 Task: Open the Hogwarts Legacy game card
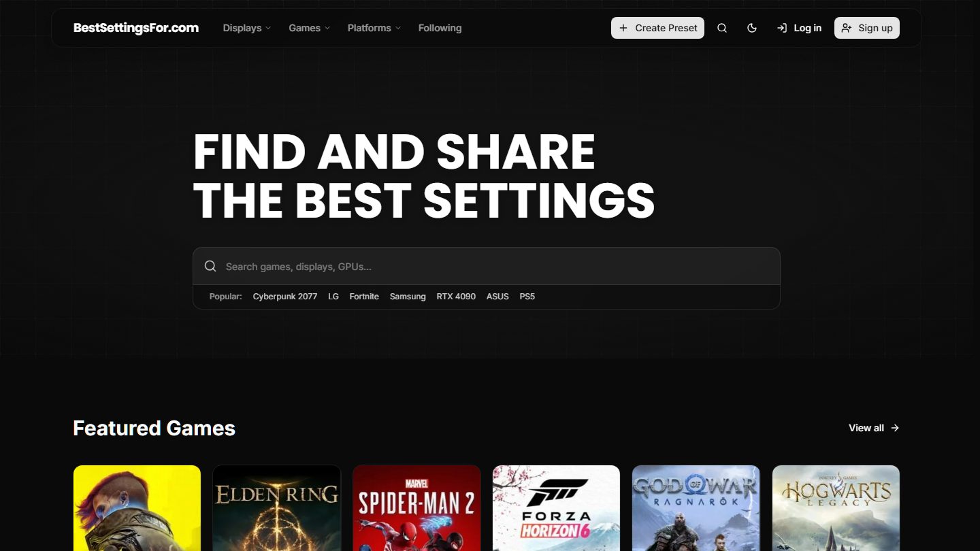coord(836,508)
